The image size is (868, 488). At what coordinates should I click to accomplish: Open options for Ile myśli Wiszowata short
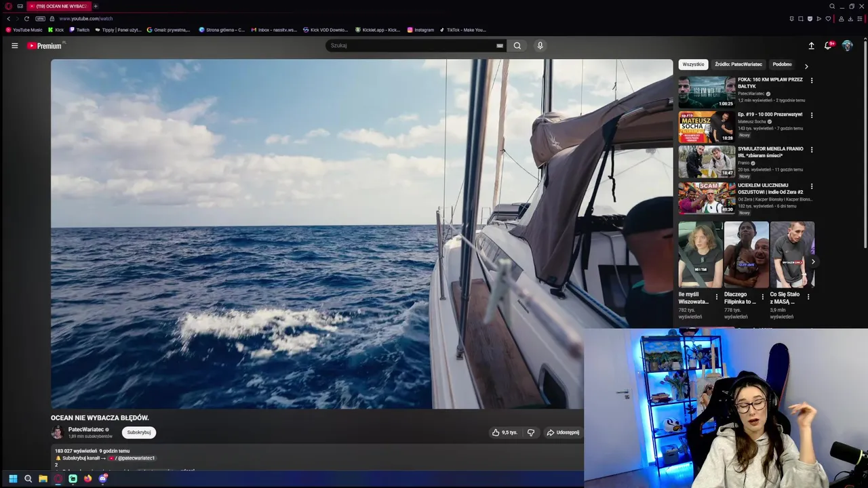tap(717, 297)
